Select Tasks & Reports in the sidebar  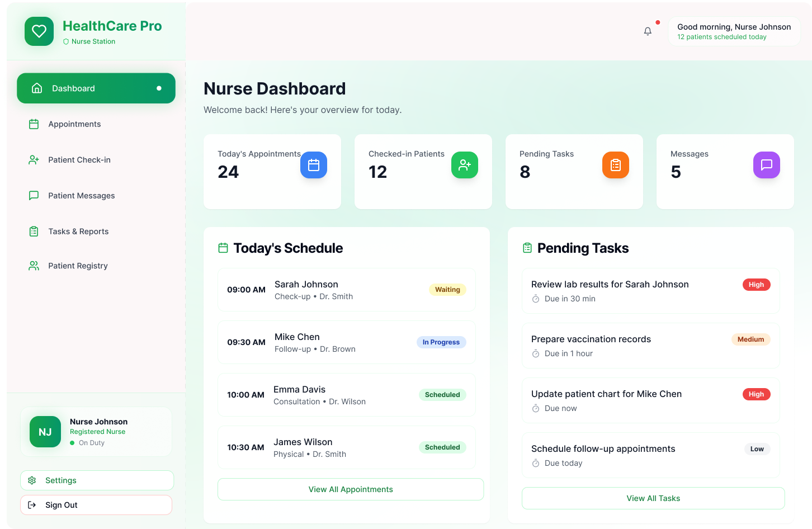coord(78,232)
